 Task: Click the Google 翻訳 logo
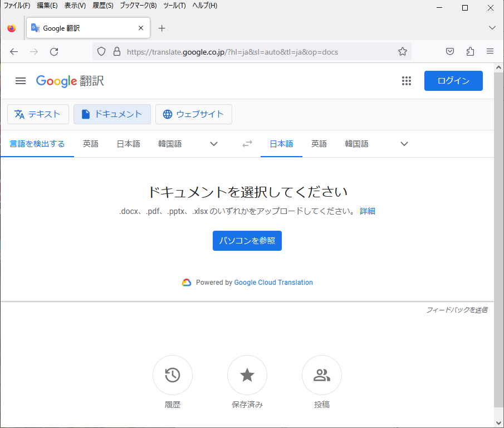70,81
